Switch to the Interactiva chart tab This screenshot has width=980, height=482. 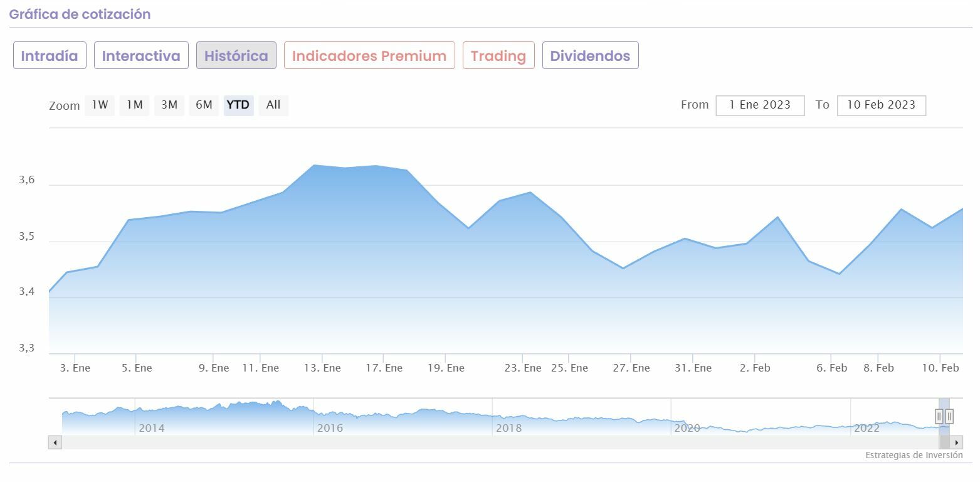141,55
